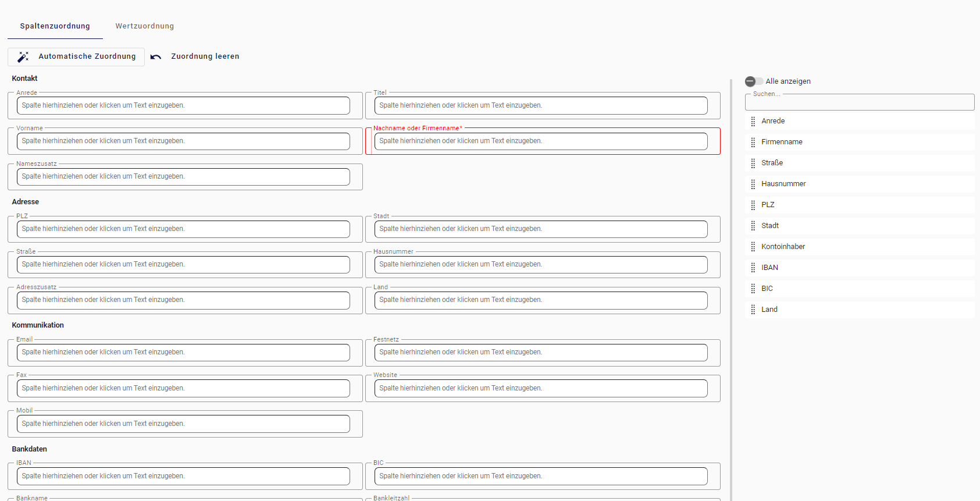Click the IBAN field under Bankdaten

pyautogui.click(x=183, y=476)
